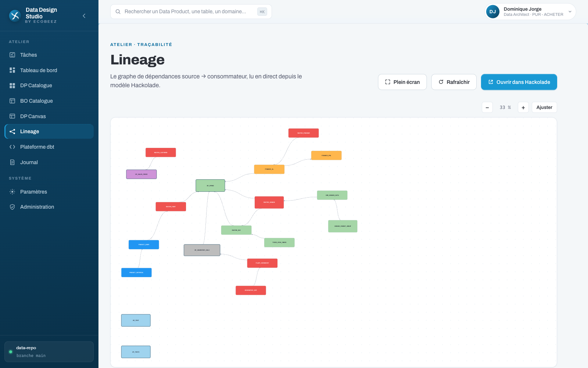The image size is (588, 368).
Task: Click the Plein écran button
Action: [x=402, y=82]
